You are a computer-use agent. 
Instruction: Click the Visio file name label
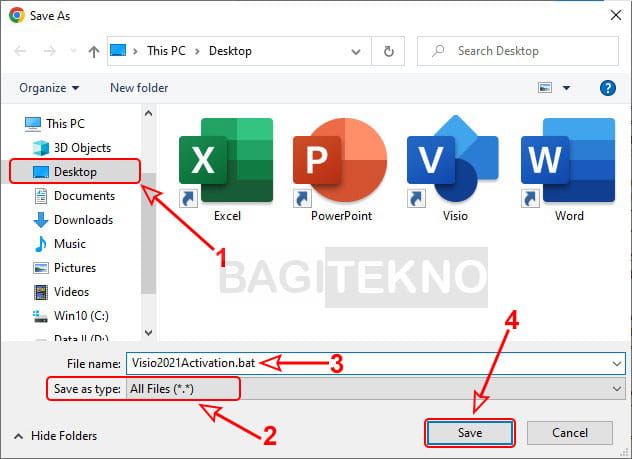pos(455,216)
